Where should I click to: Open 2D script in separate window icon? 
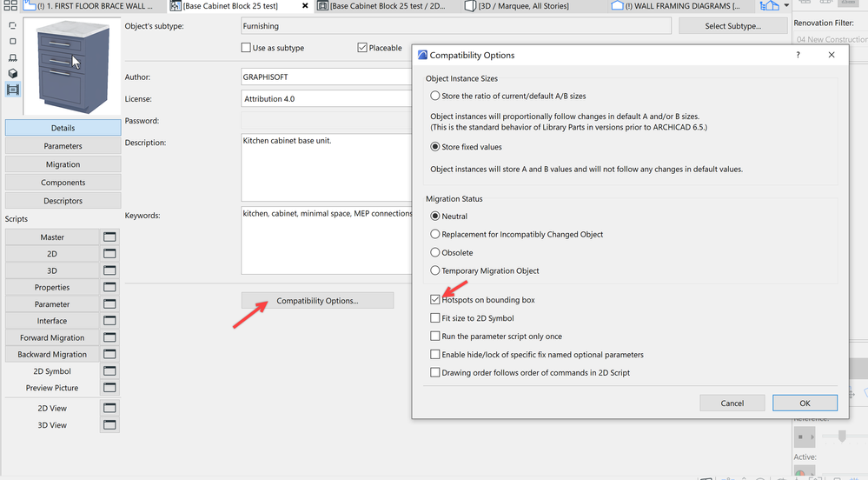[109, 253]
